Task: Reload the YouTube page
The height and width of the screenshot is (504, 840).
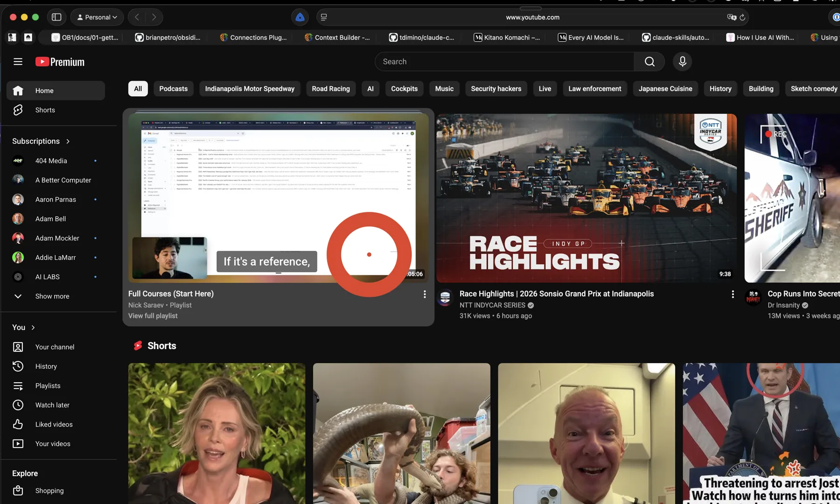Action: point(742,17)
